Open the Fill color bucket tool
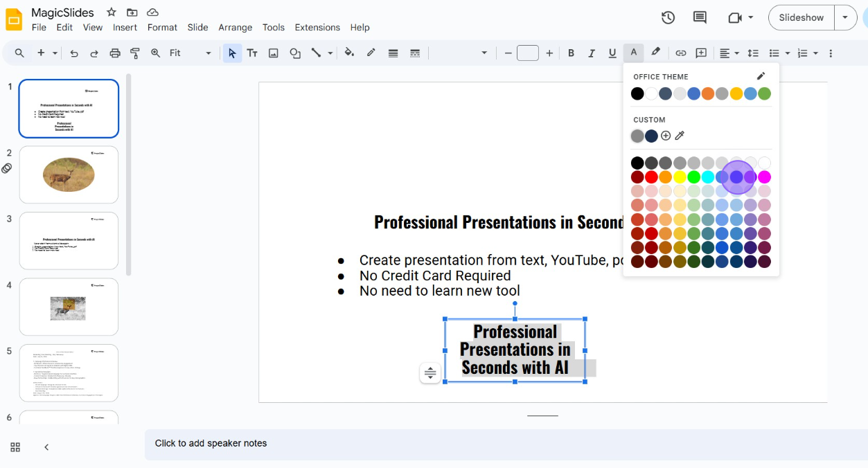The image size is (868, 468). tap(349, 53)
